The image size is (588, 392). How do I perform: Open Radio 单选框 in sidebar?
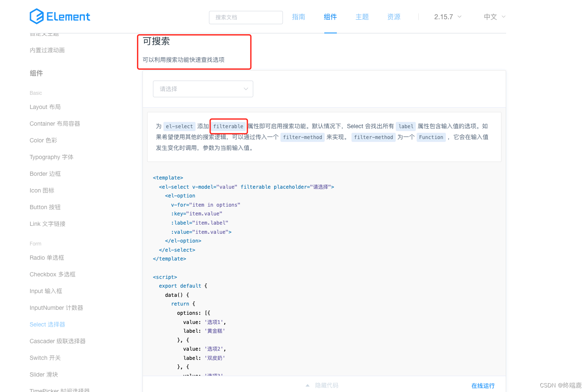coord(47,258)
